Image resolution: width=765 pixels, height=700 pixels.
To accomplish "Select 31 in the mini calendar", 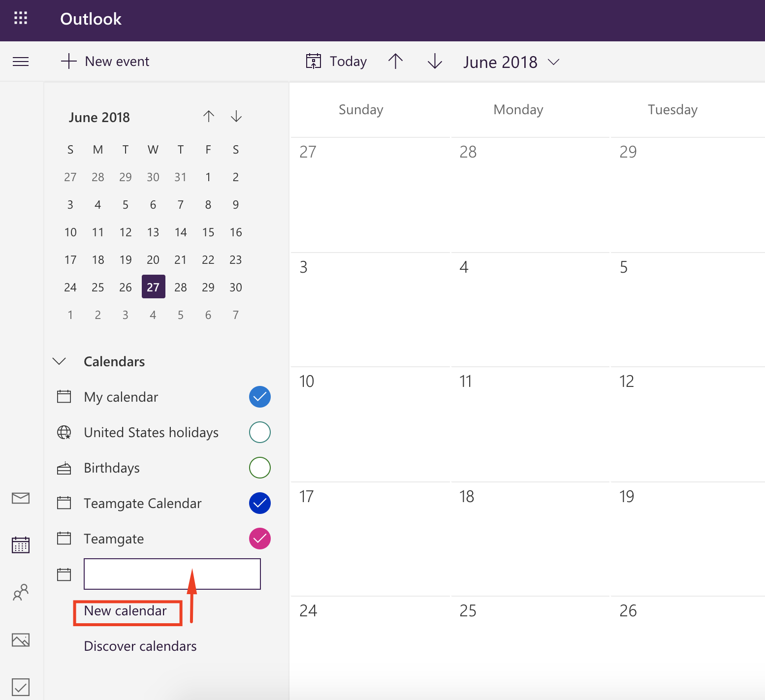I will [x=181, y=177].
